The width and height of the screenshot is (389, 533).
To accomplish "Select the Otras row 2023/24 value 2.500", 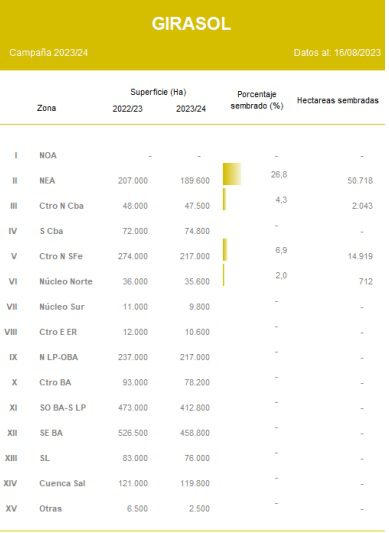I will (199, 509).
